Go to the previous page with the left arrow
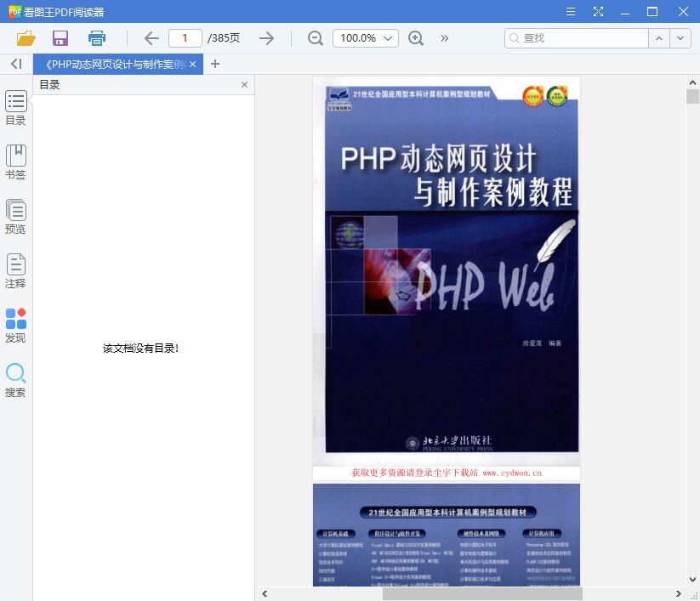The height and width of the screenshot is (601, 700). point(151,38)
